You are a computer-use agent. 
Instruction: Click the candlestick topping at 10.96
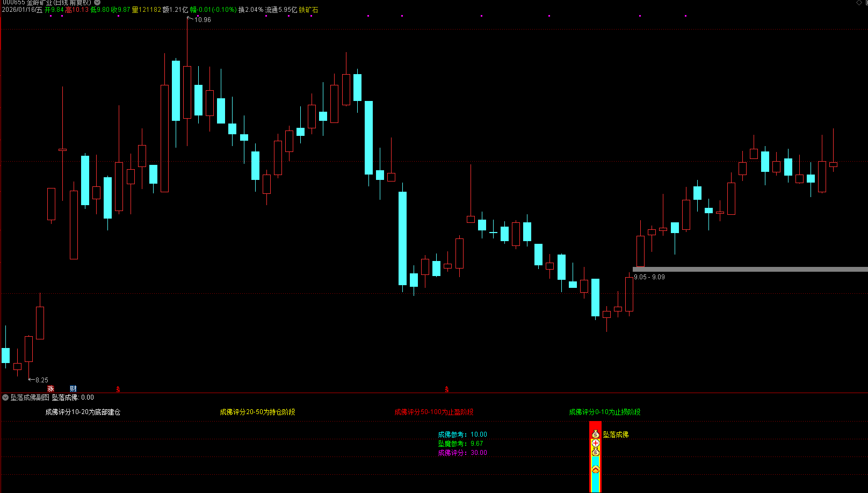(187, 92)
